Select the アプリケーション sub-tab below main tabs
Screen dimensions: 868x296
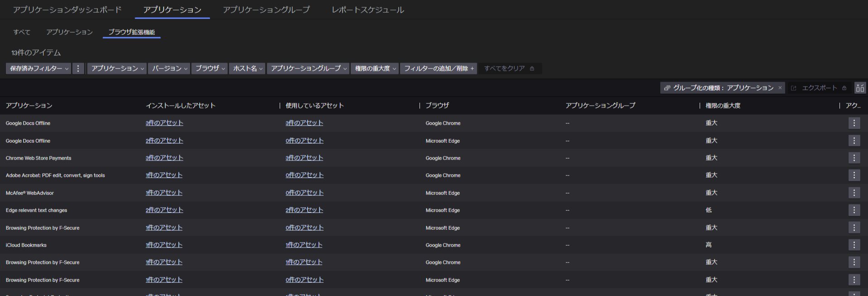[x=69, y=32]
